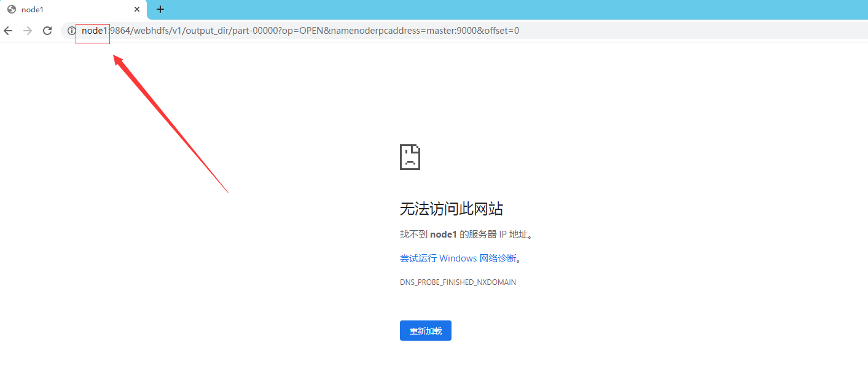Click the forward navigation arrow
Viewport: 868px width, 372px height.
[28, 31]
